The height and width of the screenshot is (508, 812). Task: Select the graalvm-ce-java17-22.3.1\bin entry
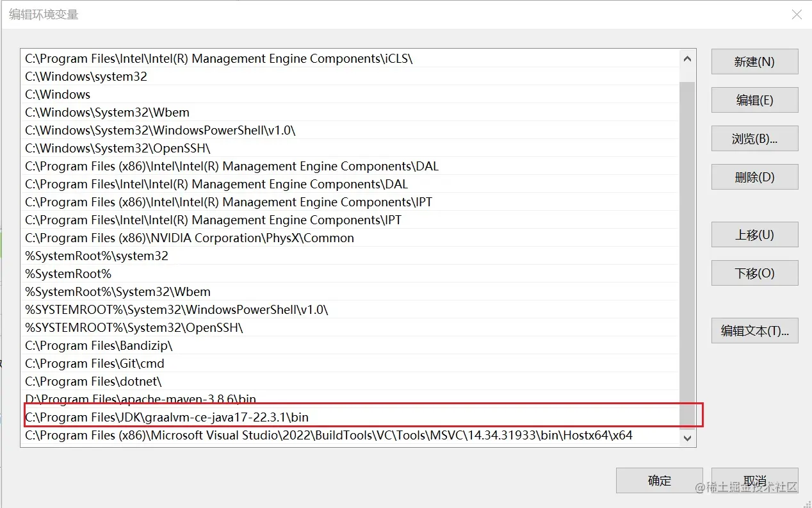[x=351, y=417]
